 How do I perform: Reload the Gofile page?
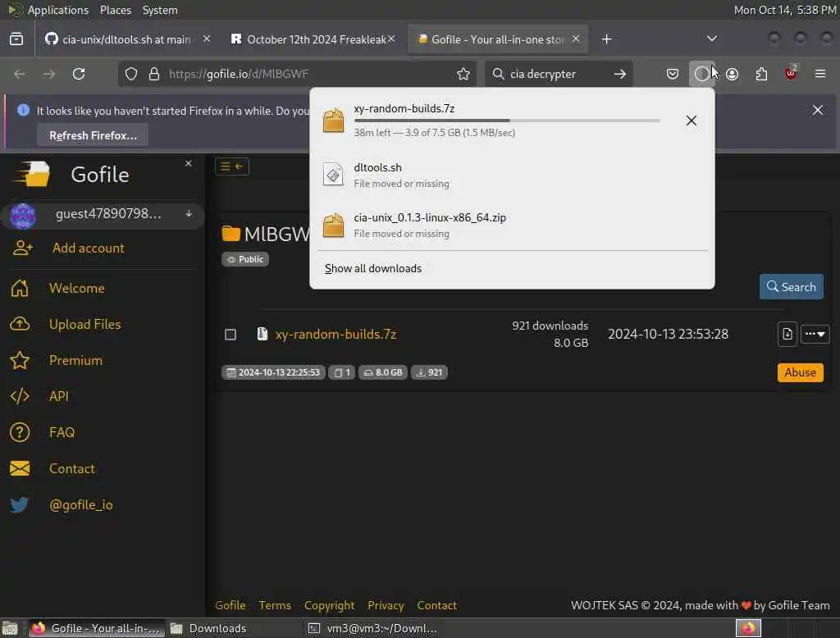click(x=79, y=74)
